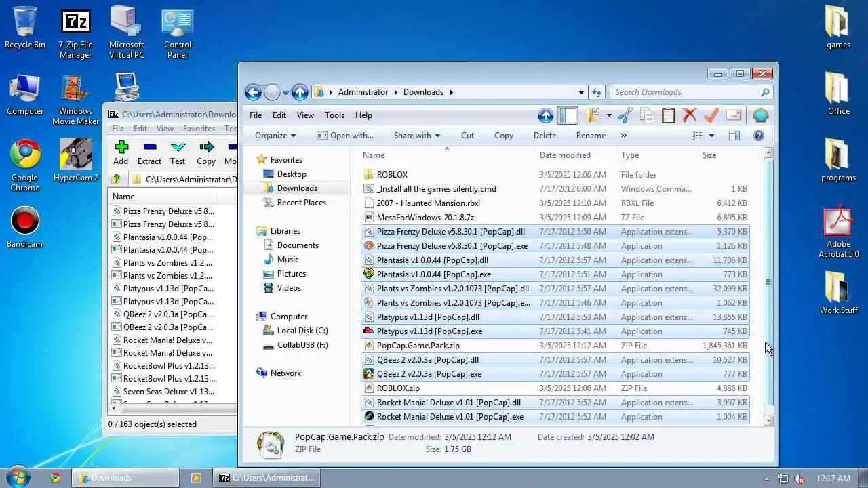Screen dimensions: 868x488
Task: Open Recycle Bin desktop icon
Action: pos(25,28)
